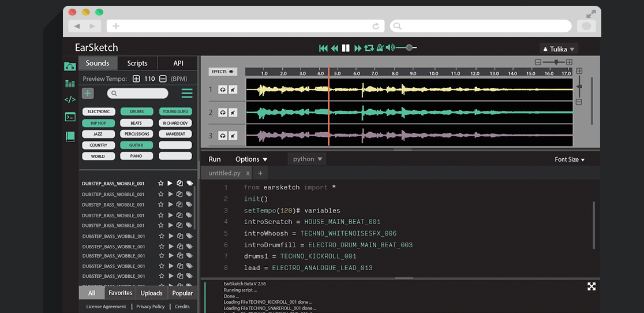Image resolution: width=644 pixels, height=313 pixels.
Task: Open the console terminal sidebar icon
Action: (70, 117)
